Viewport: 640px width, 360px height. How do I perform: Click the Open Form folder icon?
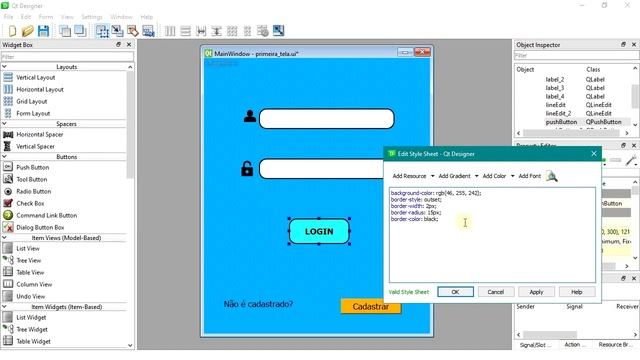28,31
